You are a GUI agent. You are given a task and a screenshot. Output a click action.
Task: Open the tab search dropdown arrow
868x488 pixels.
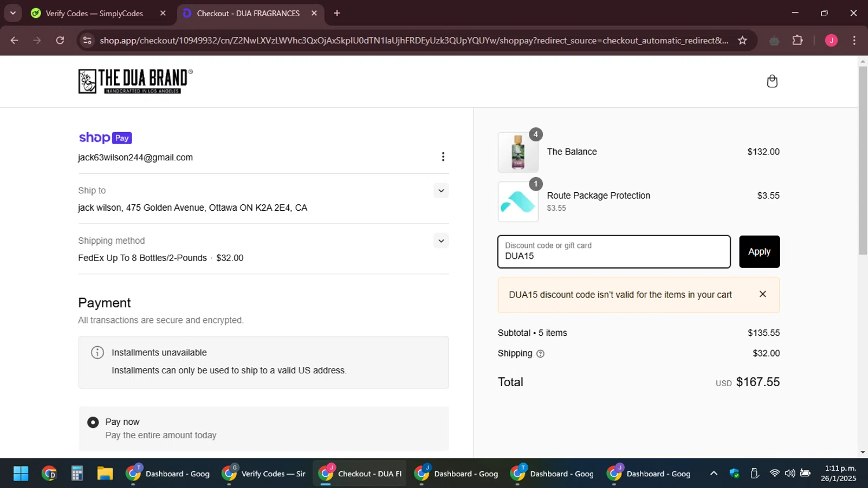13,13
